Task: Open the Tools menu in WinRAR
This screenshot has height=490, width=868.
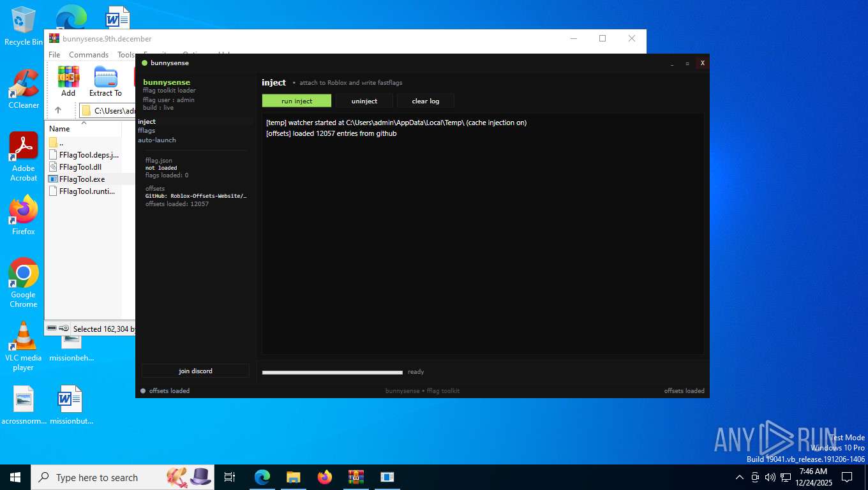Action: [126, 55]
